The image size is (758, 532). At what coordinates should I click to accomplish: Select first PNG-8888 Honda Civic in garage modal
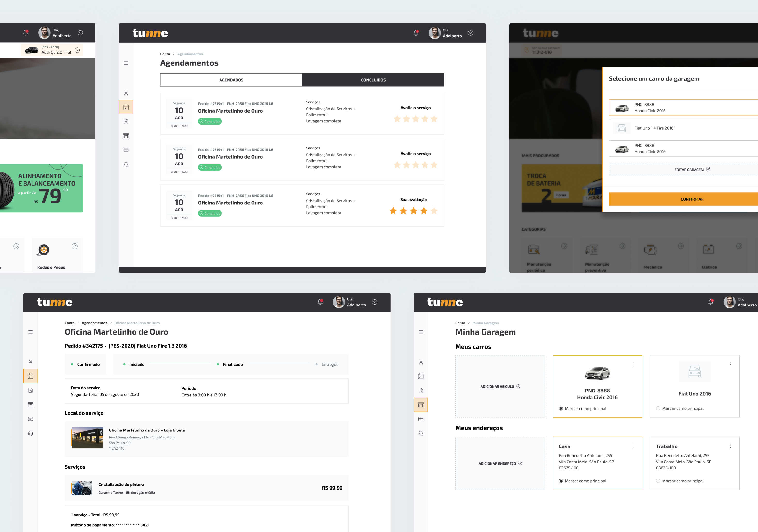[x=683, y=108]
